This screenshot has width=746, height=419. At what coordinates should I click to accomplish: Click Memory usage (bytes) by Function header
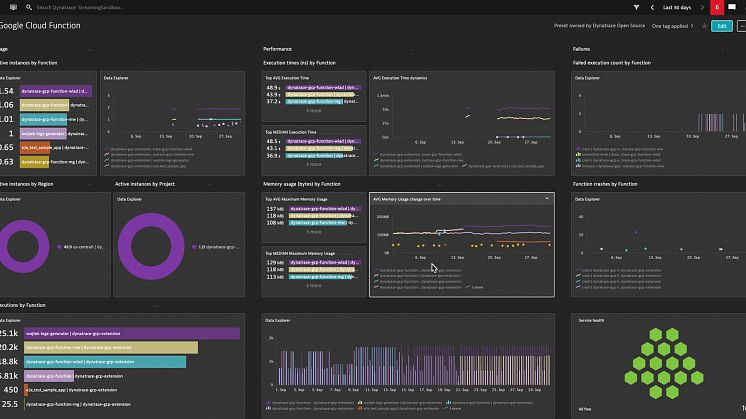[302, 184]
